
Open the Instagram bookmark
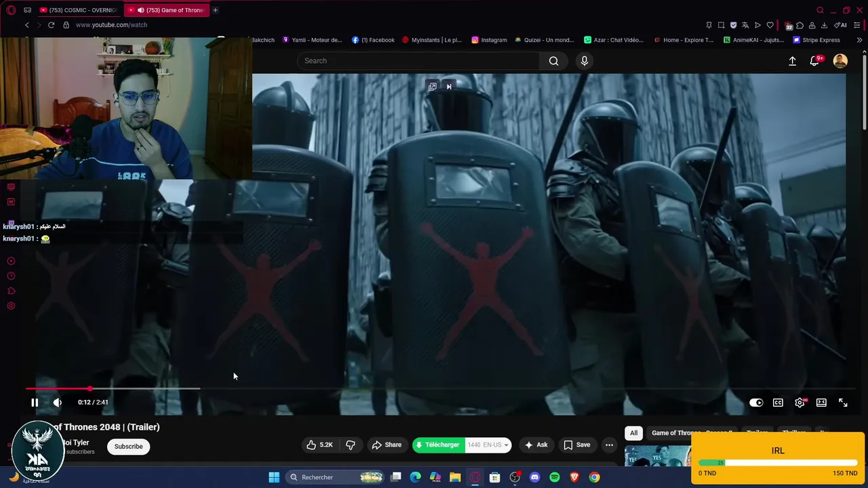click(489, 40)
